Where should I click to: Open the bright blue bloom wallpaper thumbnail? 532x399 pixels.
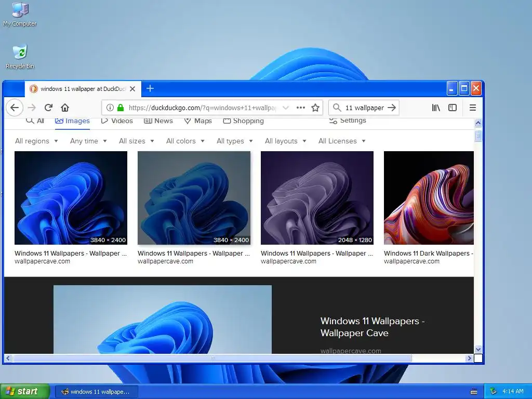pyautogui.click(x=71, y=198)
